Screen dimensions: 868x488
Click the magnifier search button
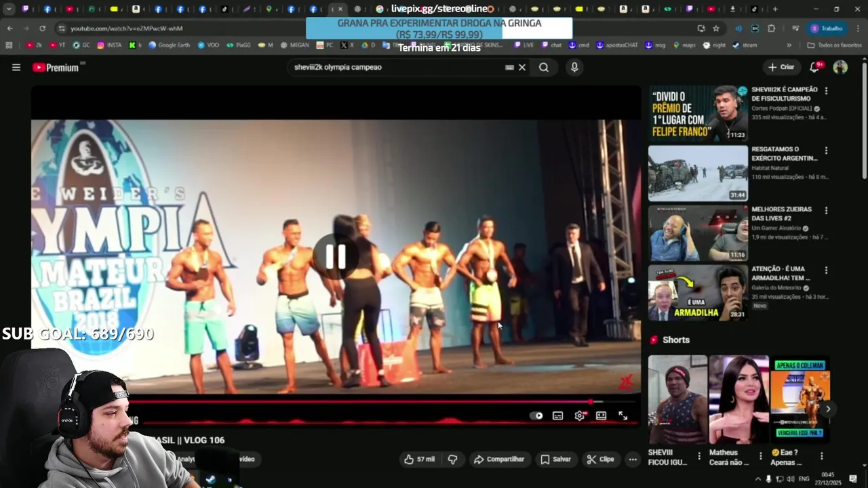(544, 67)
